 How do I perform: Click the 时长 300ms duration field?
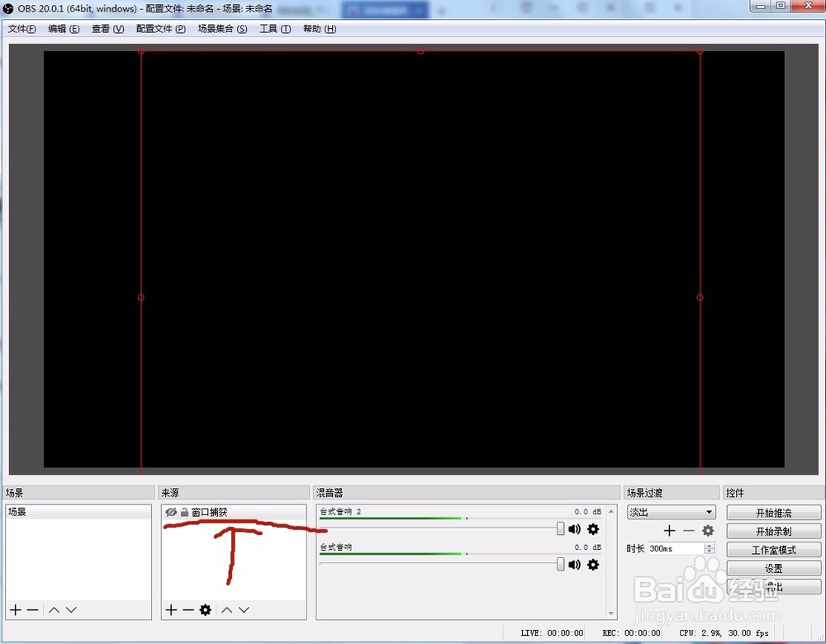click(x=677, y=549)
